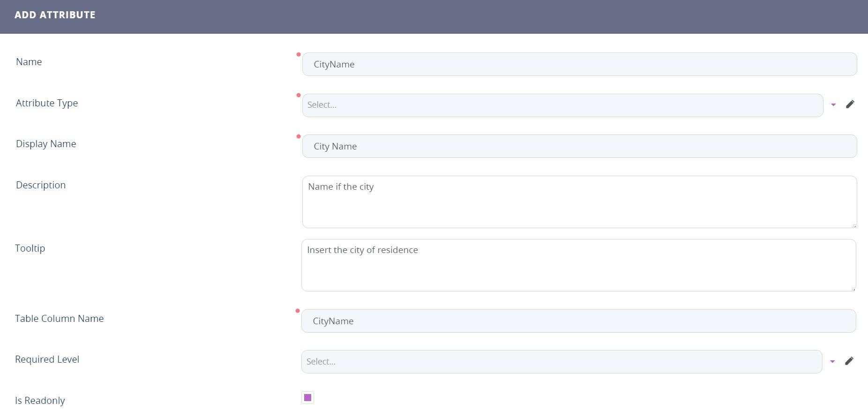Expand the Attribute Type dropdown arrow
868x417 pixels.
(833, 105)
